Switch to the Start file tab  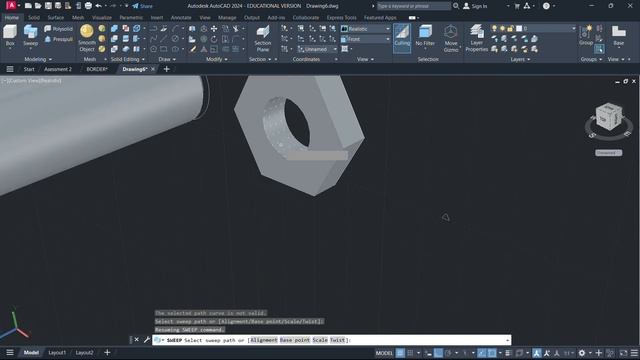click(x=29, y=69)
